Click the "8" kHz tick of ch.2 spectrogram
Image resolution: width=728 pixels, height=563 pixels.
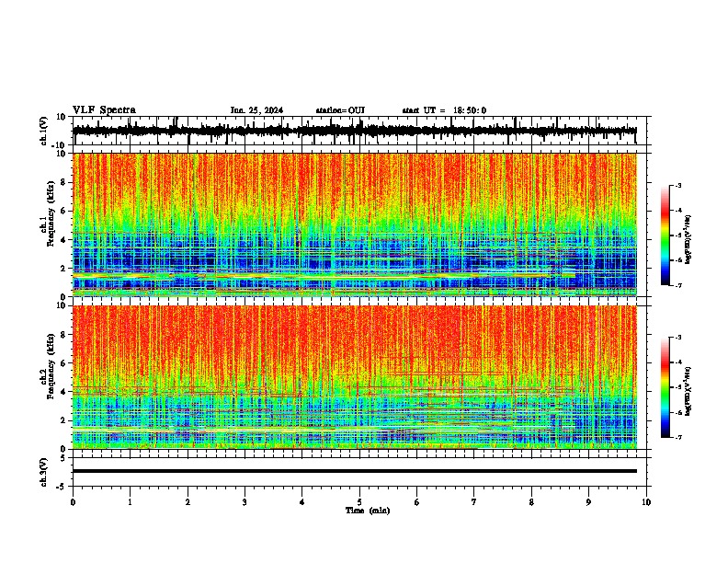click(63, 335)
